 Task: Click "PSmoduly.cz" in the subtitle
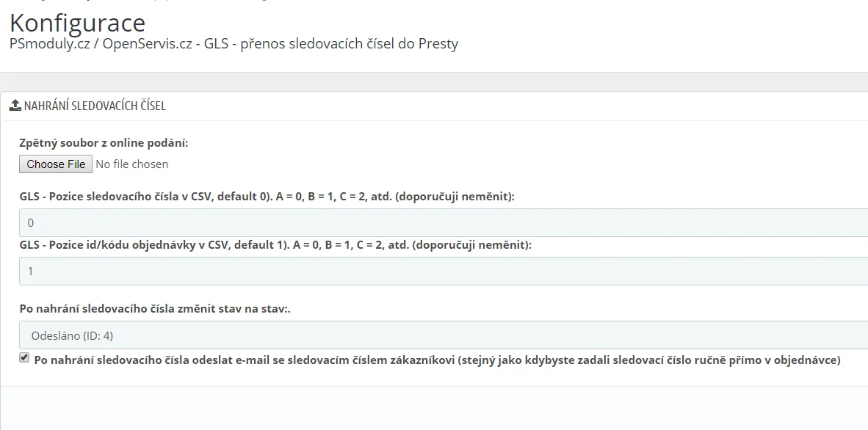coord(49,44)
